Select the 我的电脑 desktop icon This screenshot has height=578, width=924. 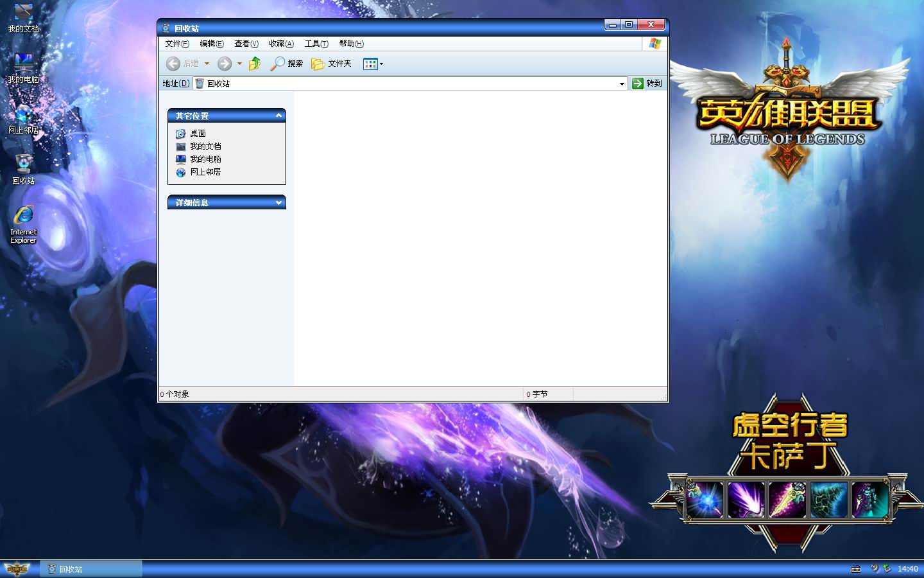click(x=23, y=69)
